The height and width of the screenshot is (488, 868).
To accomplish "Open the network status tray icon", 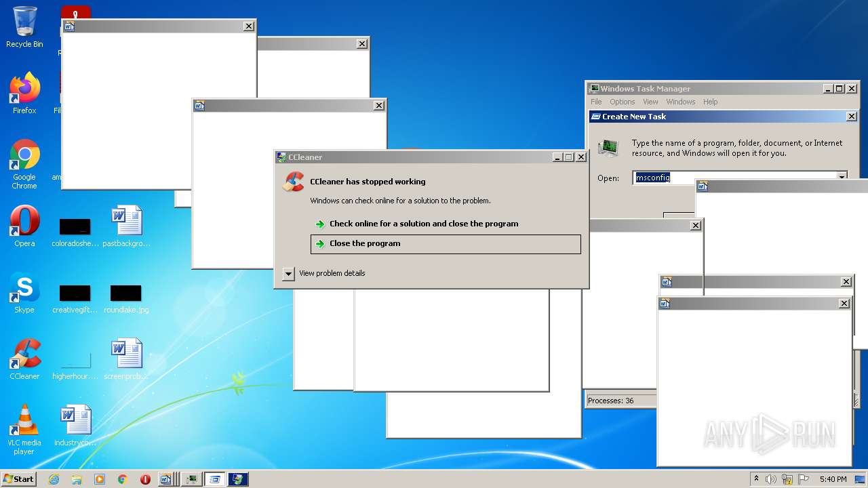I will click(x=787, y=479).
